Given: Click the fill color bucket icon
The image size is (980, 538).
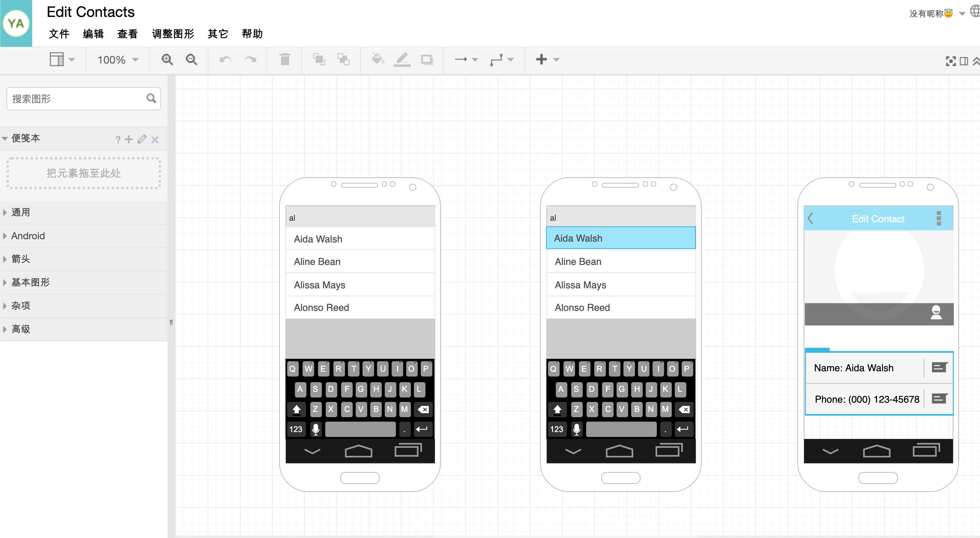Looking at the screenshot, I should coord(377,60).
